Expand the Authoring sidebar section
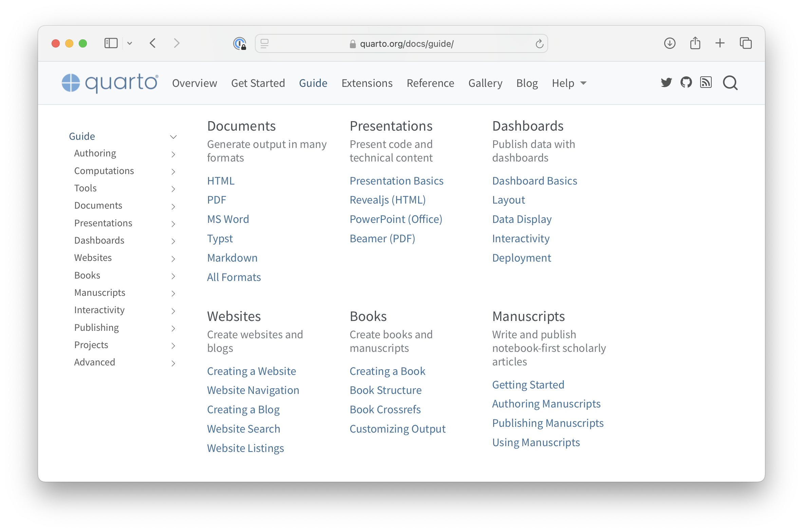Image resolution: width=803 pixels, height=532 pixels. pyautogui.click(x=173, y=154)
